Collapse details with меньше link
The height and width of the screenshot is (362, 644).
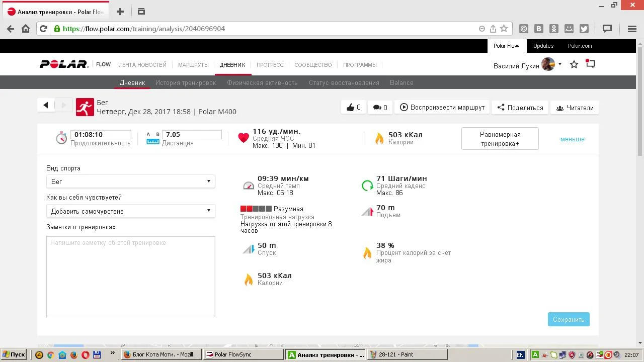572,139
